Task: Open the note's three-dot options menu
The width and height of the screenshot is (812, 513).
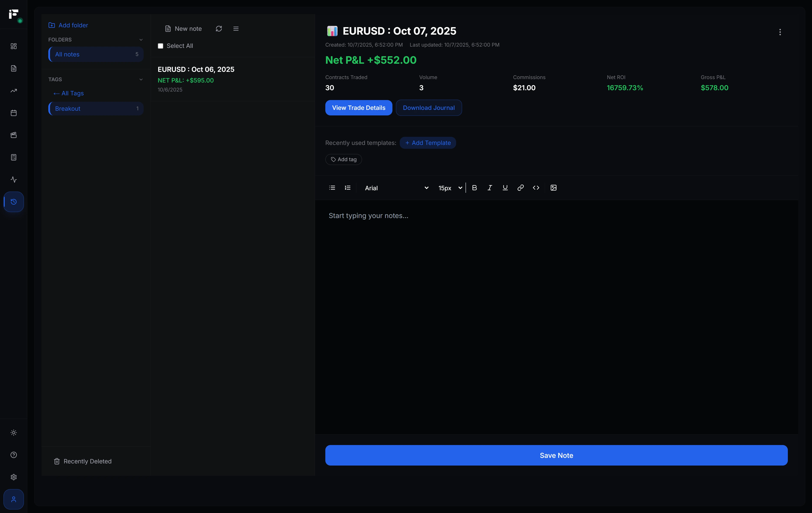Action: pyautogui.click(x=780, y=32)
